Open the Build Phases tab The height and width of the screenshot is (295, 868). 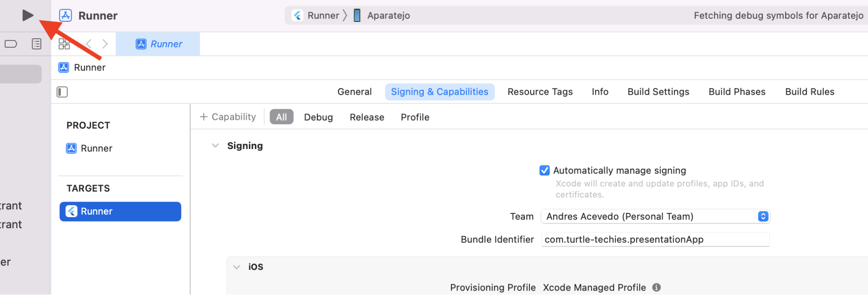tap(737, 92)
